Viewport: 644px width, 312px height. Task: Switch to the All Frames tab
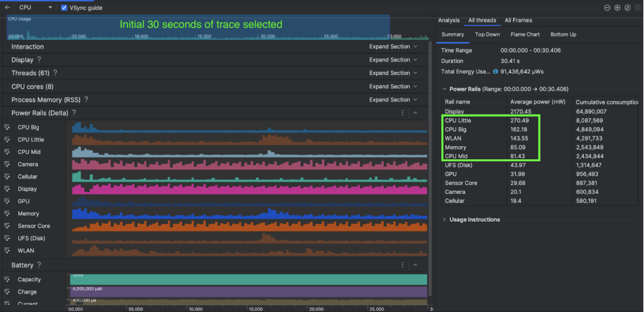tap(518, 20)
